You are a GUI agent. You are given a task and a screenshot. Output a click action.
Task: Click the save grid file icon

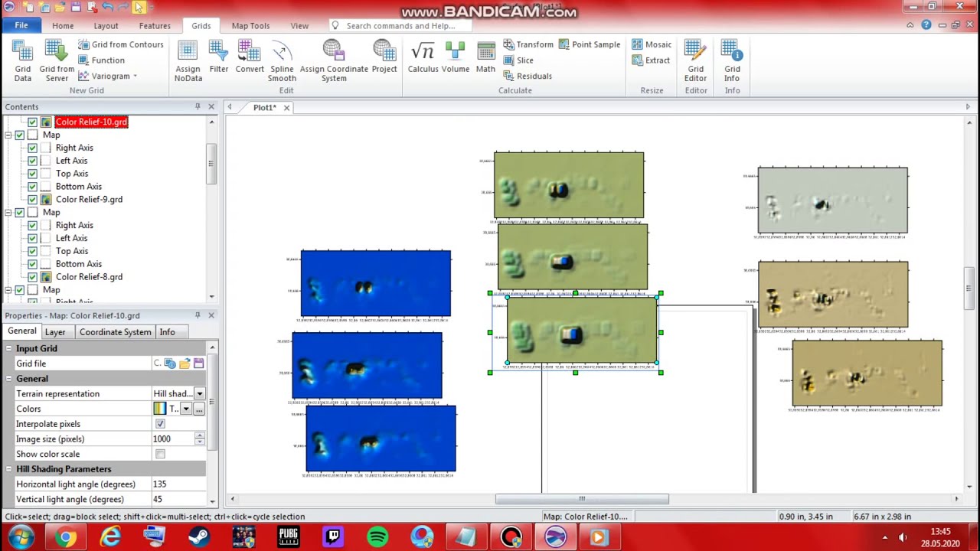pos(199,364)
